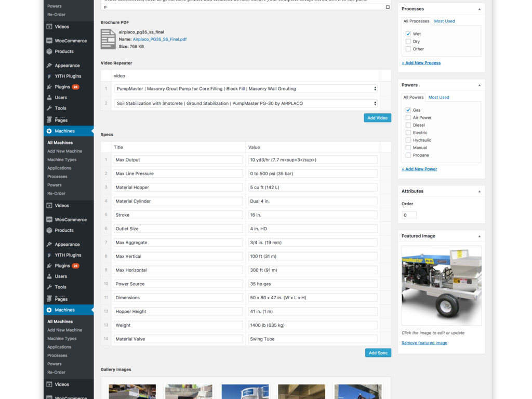Click the WooCommerce icon in the lower sidebar menu
Image resolution: width=532 pixels, height=399 pixels.
(x=49, y=220)
